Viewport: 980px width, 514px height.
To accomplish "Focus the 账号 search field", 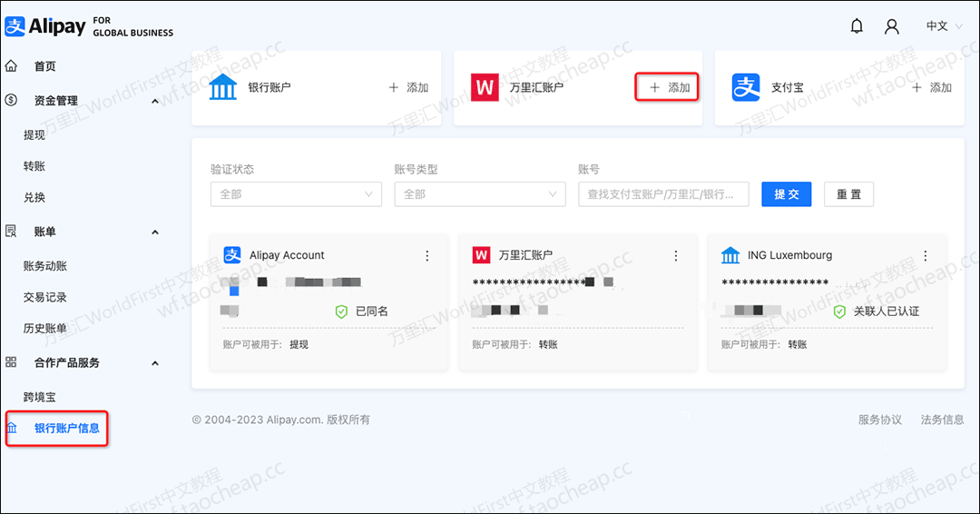I will 663,194.
